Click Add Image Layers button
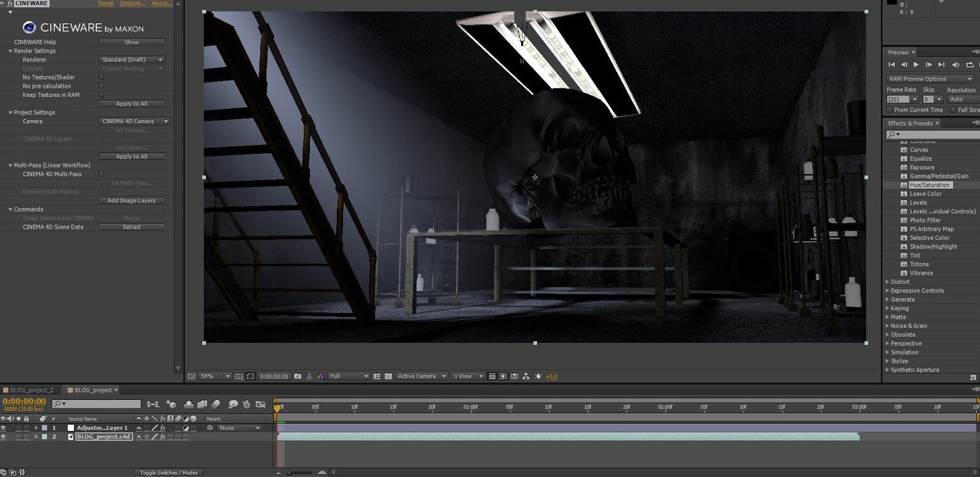 132,200
